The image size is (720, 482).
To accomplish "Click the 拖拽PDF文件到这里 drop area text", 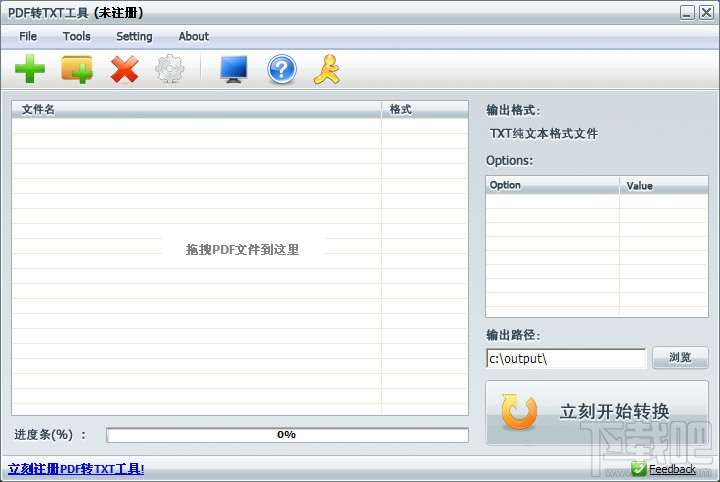I will pos(242,249).
